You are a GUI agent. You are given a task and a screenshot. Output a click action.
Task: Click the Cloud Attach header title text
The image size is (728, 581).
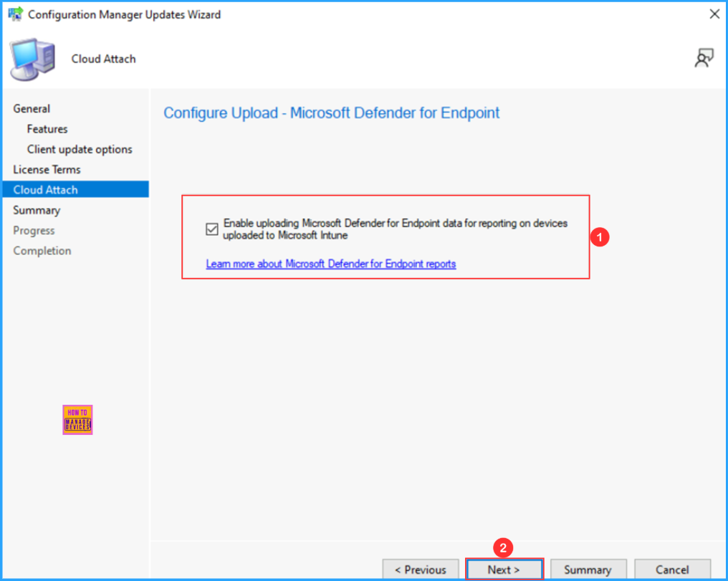click(103, 59)
